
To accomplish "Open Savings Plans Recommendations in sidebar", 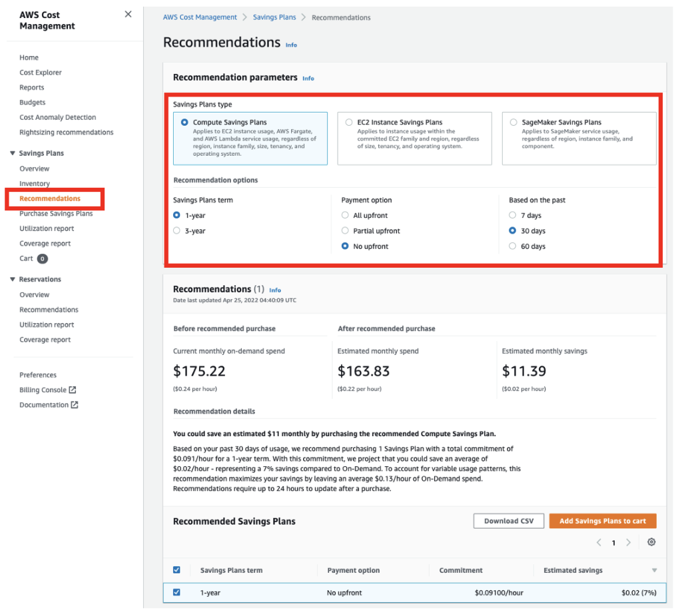I will click(x=50, y=198).
